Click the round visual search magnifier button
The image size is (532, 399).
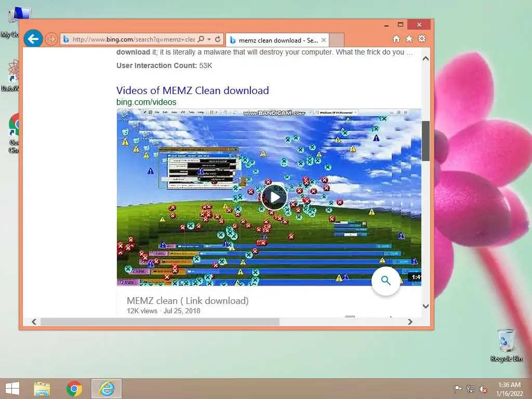click(386, 281)
